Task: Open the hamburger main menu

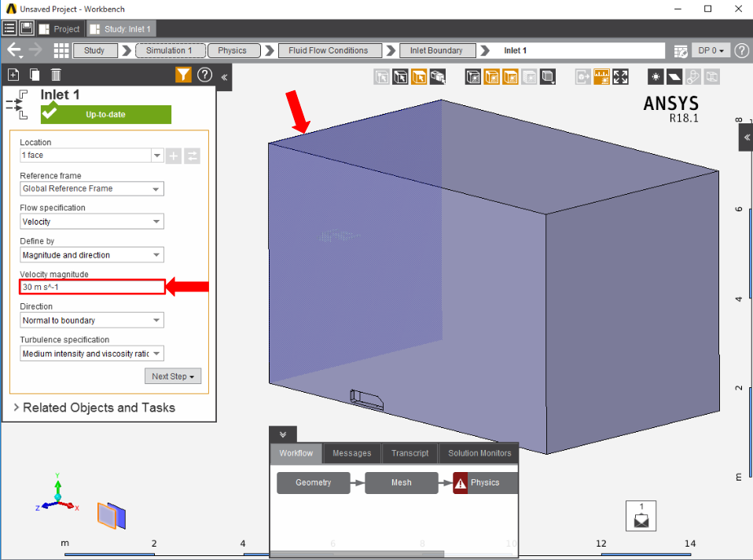Action: [9, 28]
